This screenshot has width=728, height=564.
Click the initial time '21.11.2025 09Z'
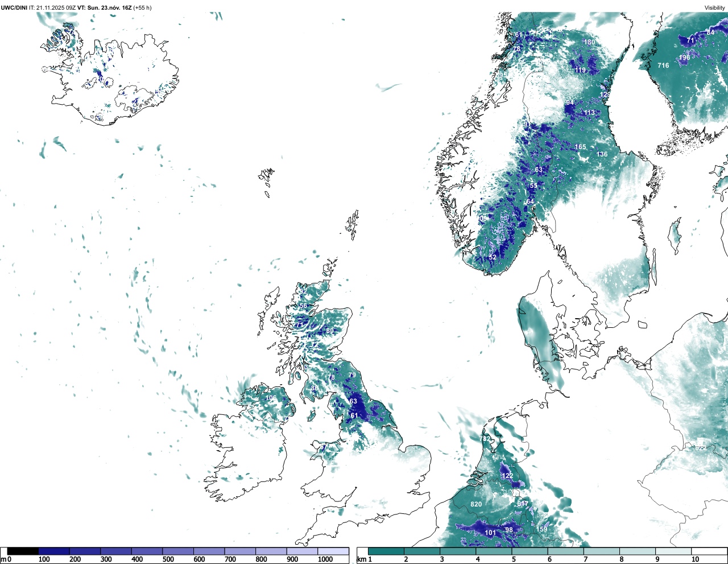point(56,8)
